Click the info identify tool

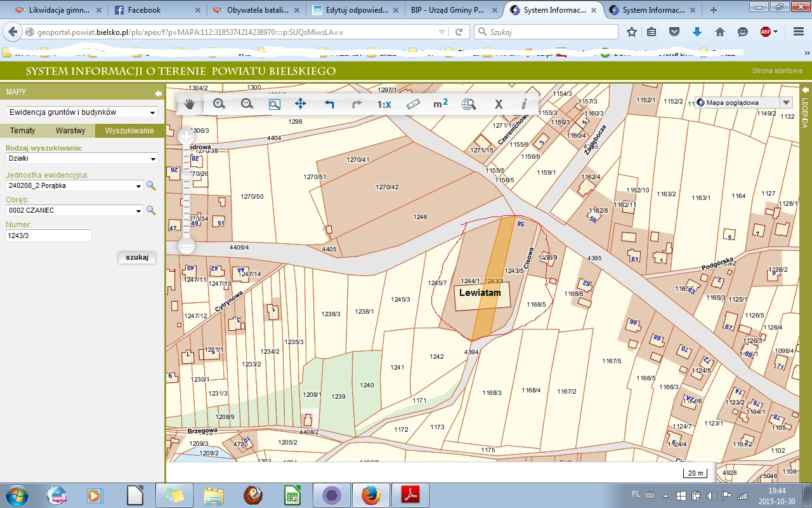click(x=524, y=105)
